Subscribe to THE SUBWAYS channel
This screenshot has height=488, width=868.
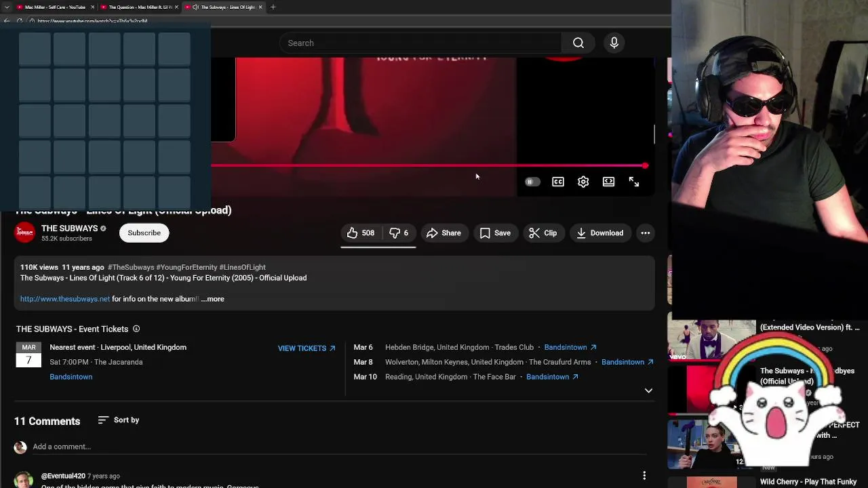pos(144,232)
